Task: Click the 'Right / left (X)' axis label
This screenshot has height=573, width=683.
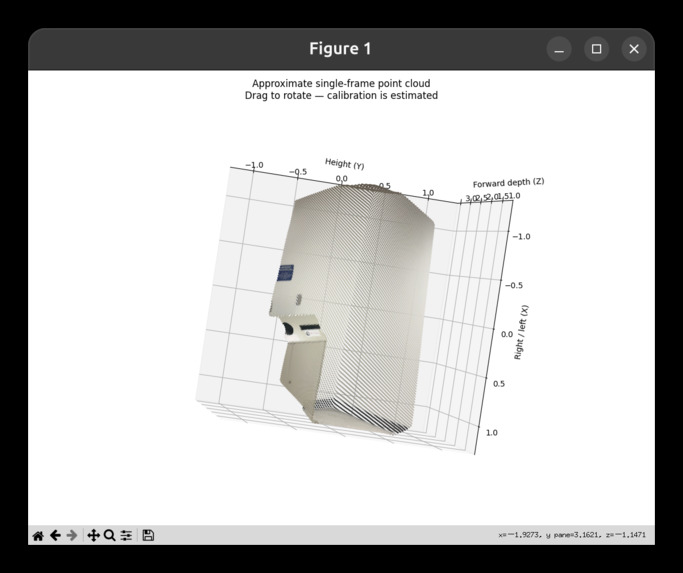Action: click(x=521, y=332)
